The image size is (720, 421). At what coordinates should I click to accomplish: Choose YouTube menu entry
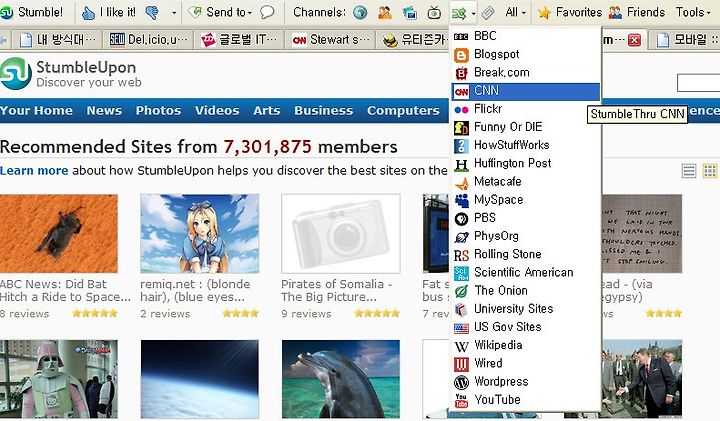coord(526,400)
